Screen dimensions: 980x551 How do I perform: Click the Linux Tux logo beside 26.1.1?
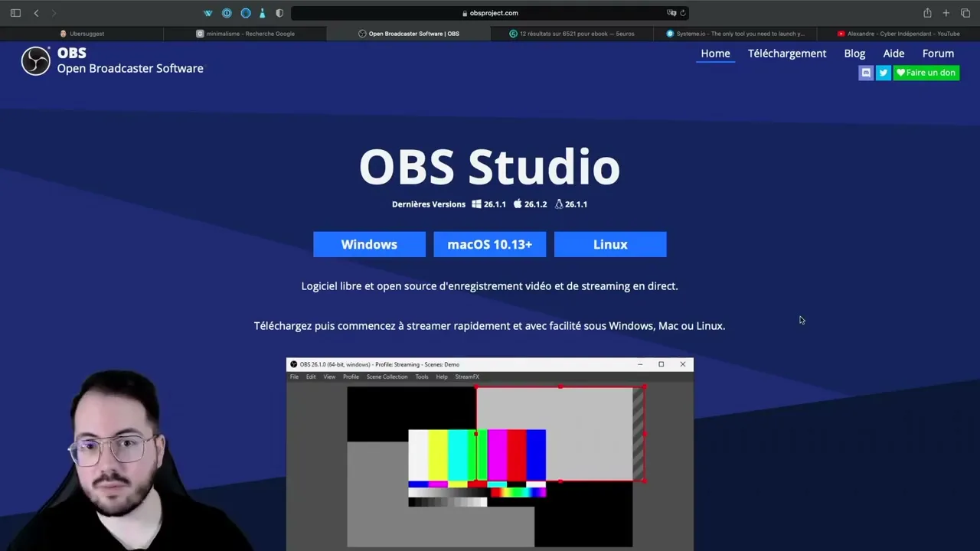coord(558,204)
